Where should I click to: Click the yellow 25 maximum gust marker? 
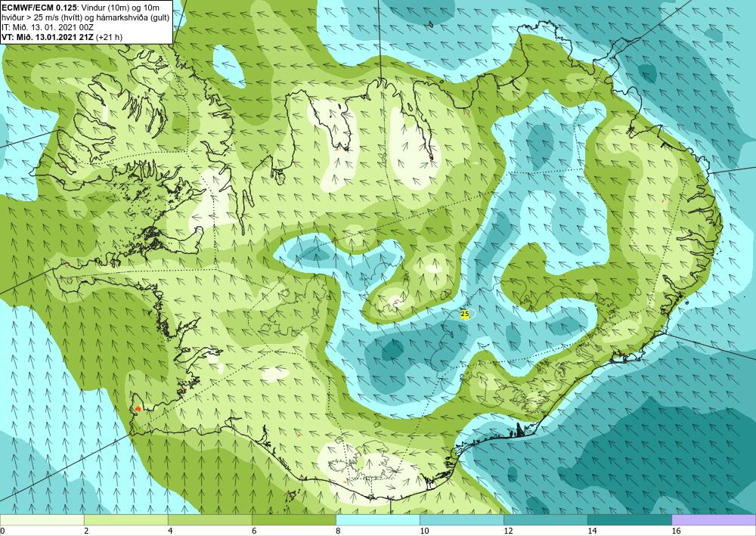click(465, 314)
